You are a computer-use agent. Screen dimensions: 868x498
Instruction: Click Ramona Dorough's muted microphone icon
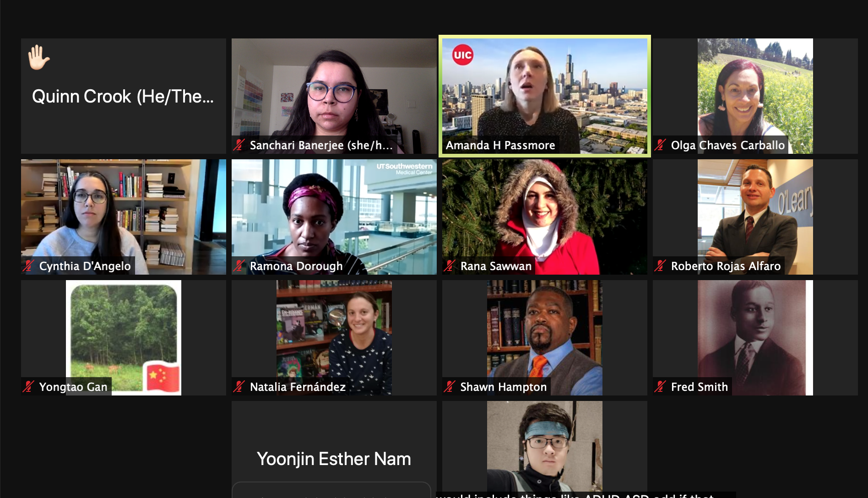pyautogui.click(x=239, y=266)
